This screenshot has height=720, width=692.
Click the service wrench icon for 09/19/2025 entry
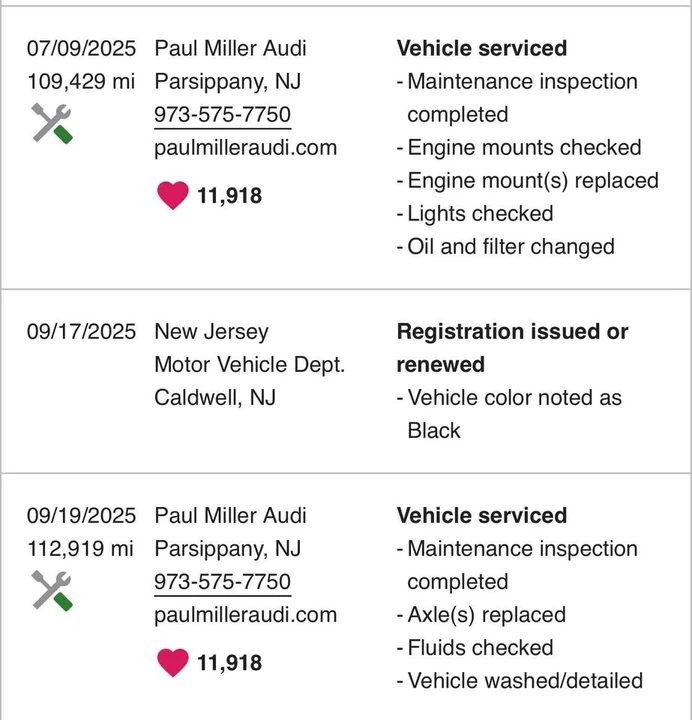click(x=52, y=591)
